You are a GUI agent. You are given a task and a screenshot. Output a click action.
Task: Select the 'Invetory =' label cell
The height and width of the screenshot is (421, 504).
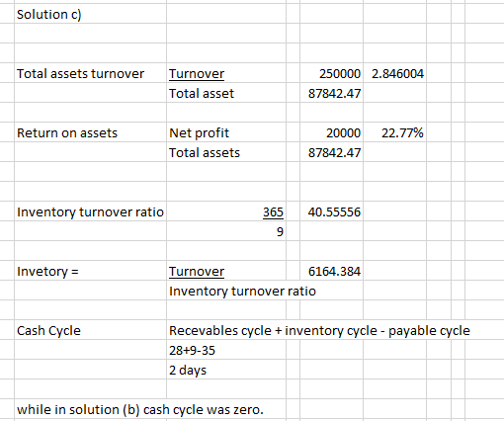tap(90, 271)
